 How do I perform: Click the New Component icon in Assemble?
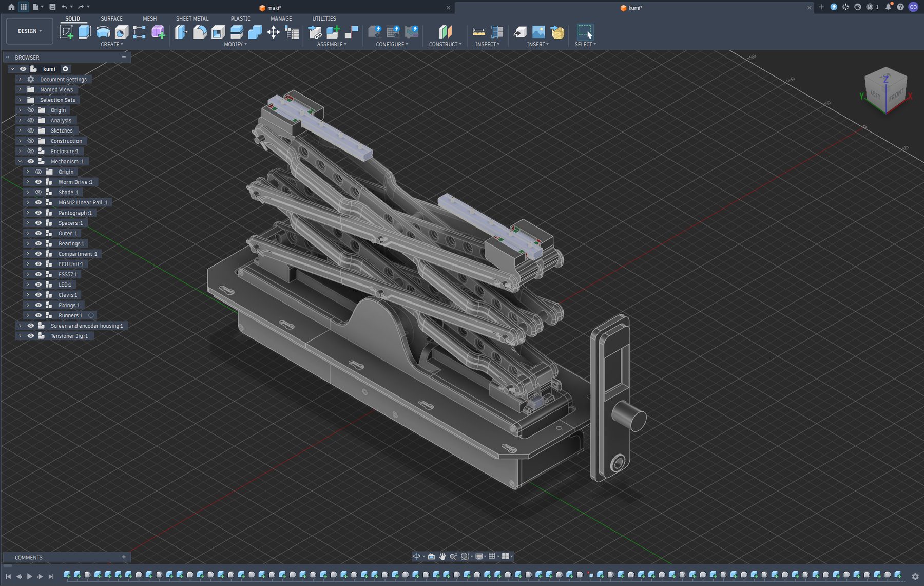[x=333, y=32]
